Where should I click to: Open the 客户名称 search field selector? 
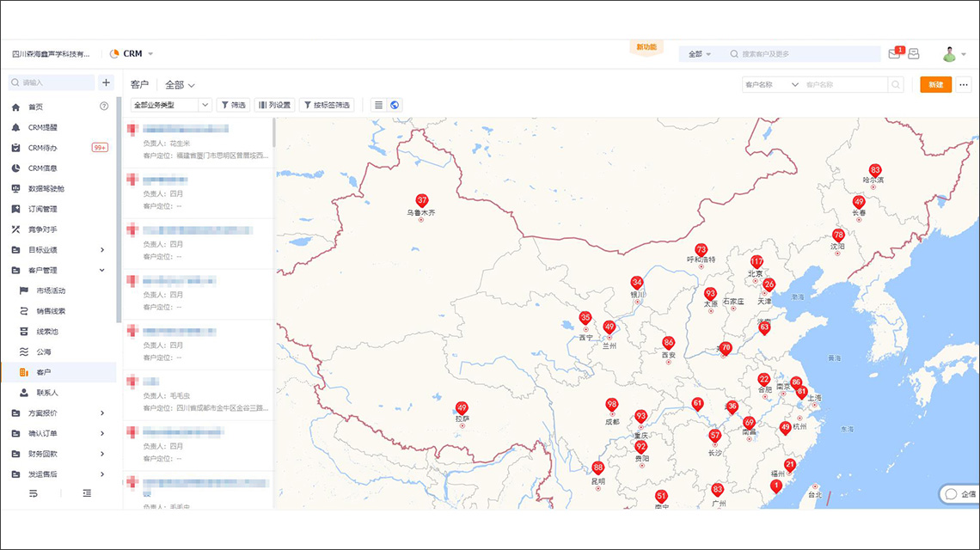[x=772, y=84]
